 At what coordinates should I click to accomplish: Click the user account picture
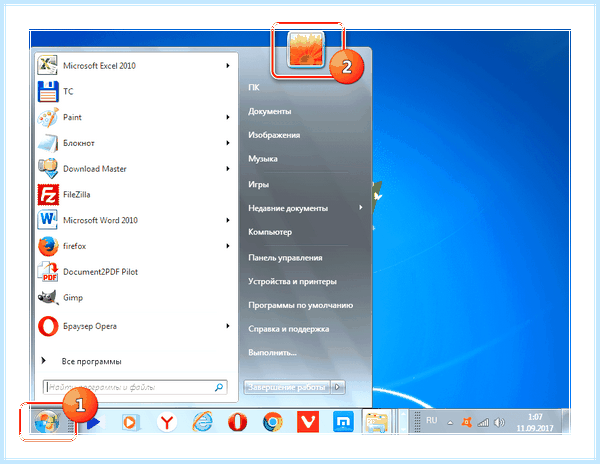(306, 50)
